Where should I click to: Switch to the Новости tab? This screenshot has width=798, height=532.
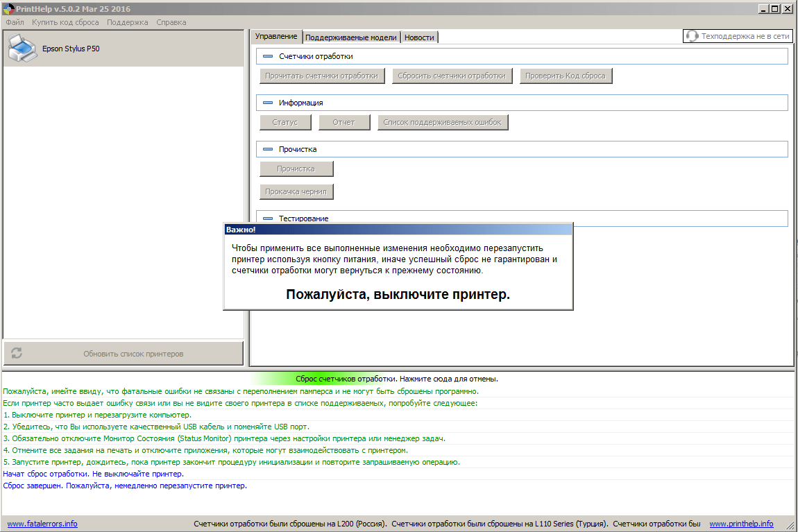pyautogui.click(x=419, y=37)
